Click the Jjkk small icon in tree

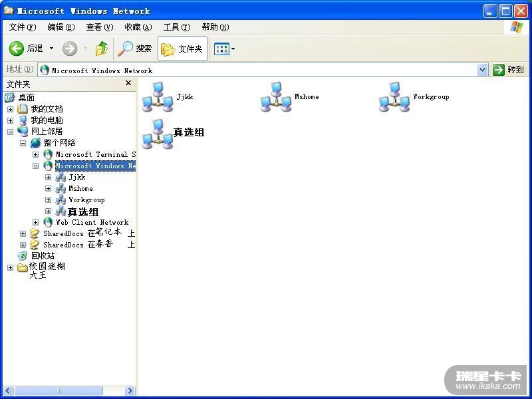[x=61, y=177]
